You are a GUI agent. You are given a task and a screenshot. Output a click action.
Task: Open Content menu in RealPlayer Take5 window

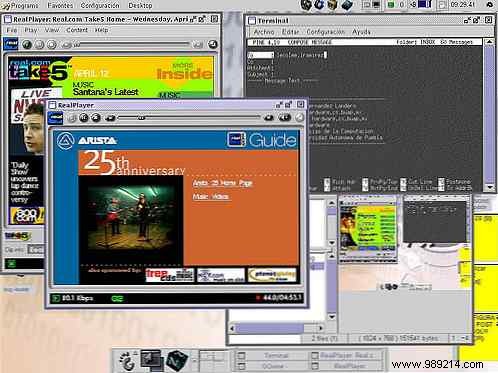click(77, 30)
